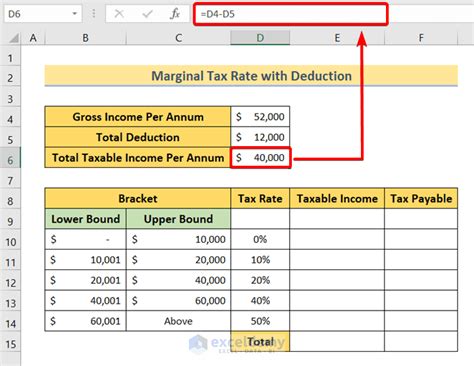Click 'Gross Income Per Annum' label cell
The width and height of the screenshot is (474, 366).
tap(138, 117)
